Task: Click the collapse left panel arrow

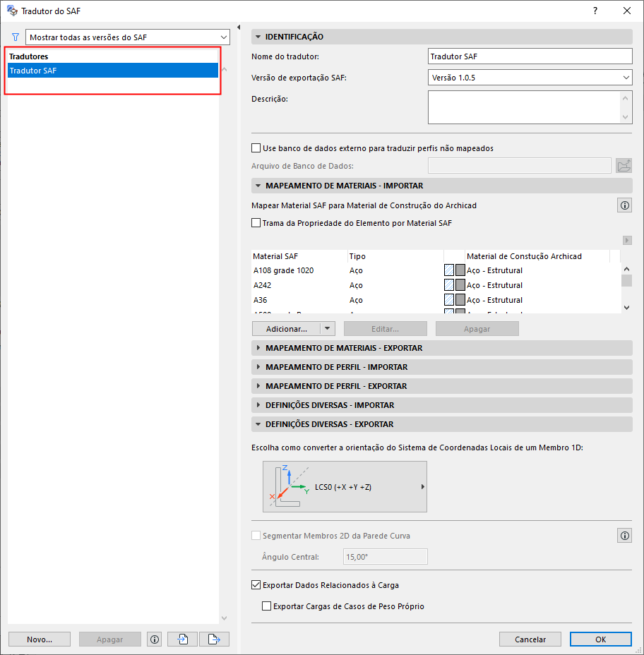Action: [x=239, y=27]
